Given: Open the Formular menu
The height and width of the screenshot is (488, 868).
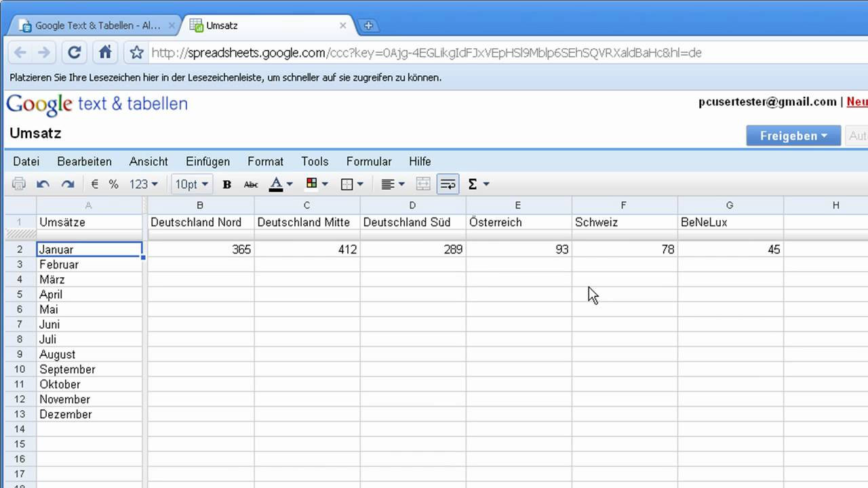Looking at the screenshot, I should click(x=369, y=161).
